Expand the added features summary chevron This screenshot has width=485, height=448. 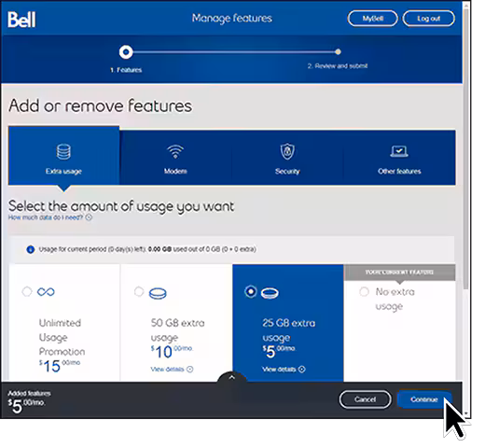tap(232, 377)
